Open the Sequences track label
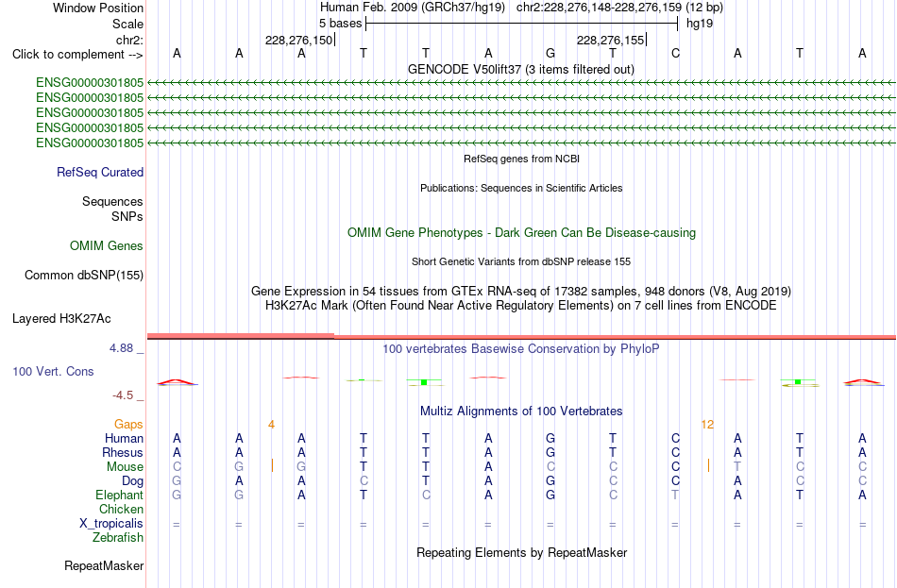The width and height of the screenshot is (897, 588). point(112,201)
